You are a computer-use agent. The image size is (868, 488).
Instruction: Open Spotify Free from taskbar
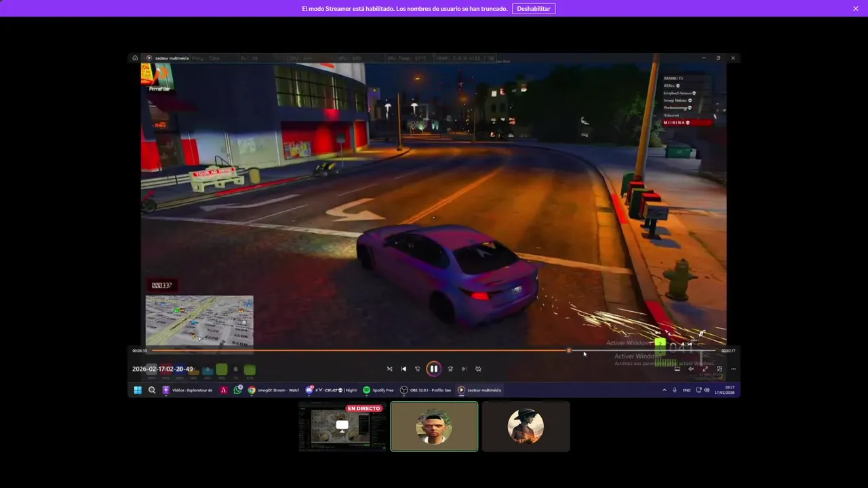coord(378,390)
